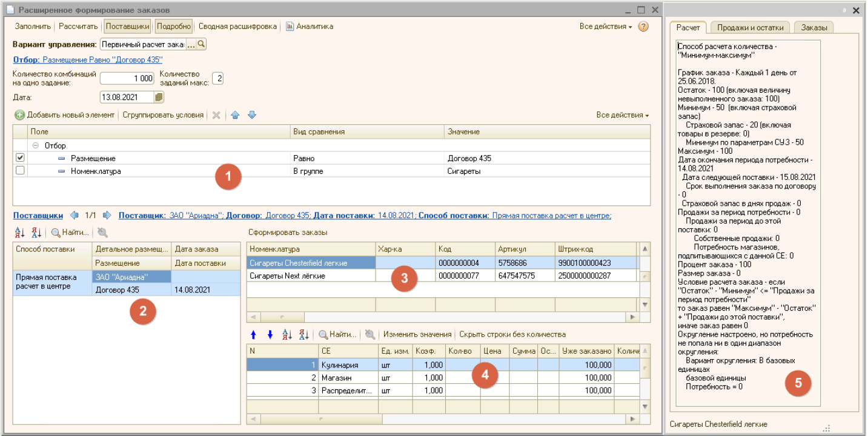Open help with the question mark icon
Viewport: 868px width, 436px height.
click(x=643, y=27)
